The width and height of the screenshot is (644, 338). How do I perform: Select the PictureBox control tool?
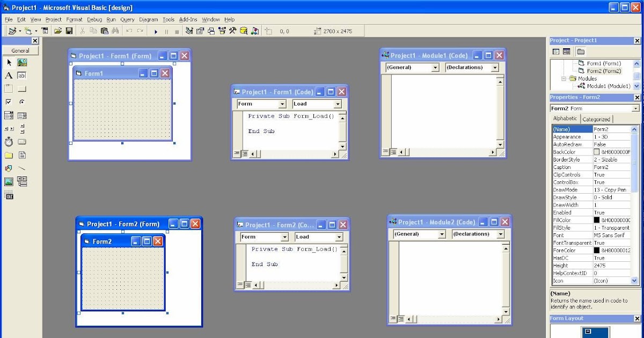22,63
